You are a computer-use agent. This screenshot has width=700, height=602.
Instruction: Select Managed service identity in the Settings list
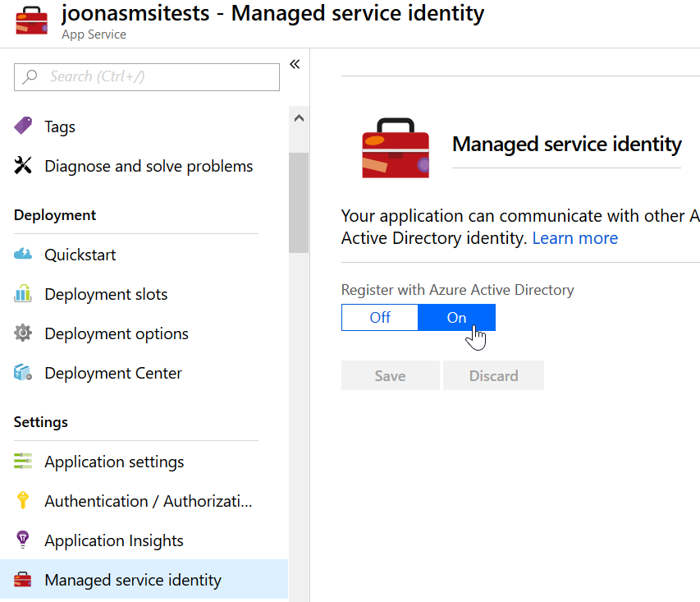point(131,580)
